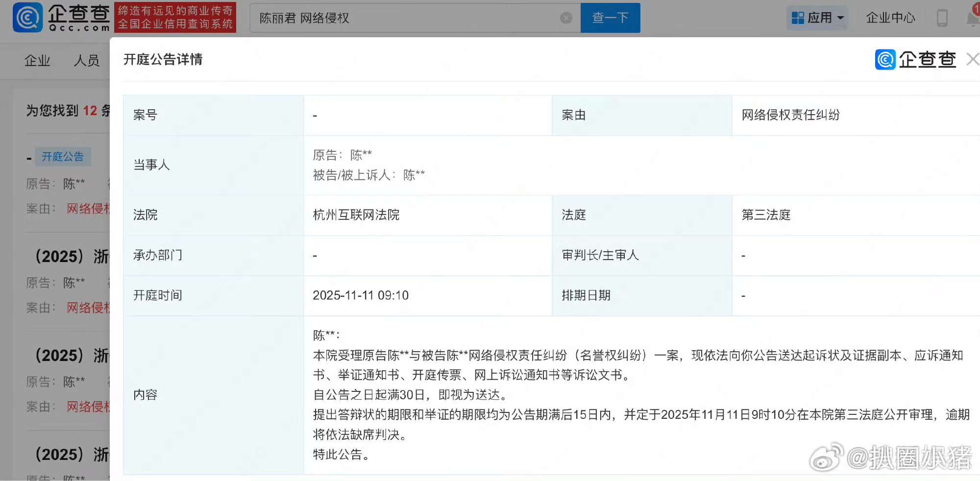Image resolution: width=980 pixels, height=481 pixels.
Task: Click the 查一下 search button
Action: point(610,18)
